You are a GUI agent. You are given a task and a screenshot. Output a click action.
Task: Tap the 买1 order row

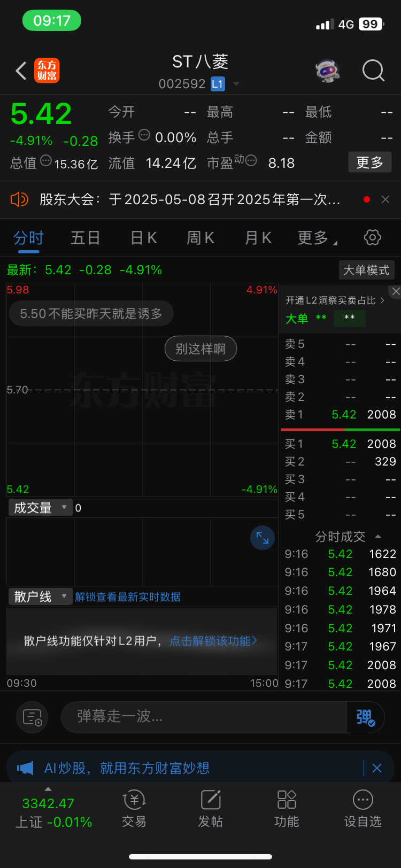pos(340,444)
